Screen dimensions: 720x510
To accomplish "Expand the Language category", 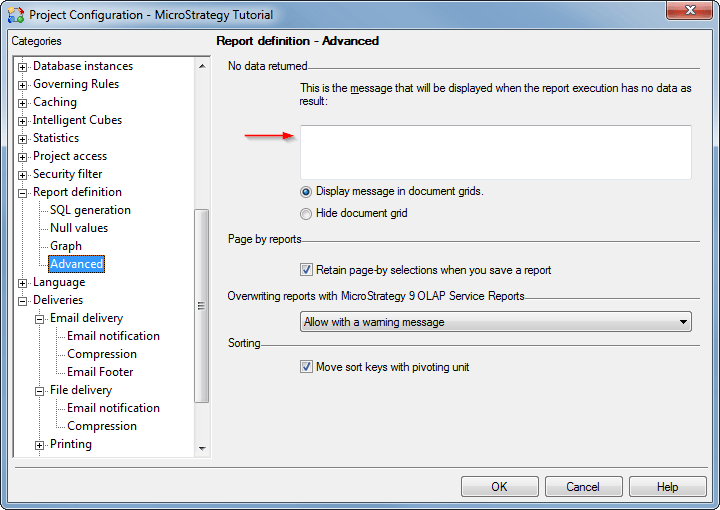I will [22, 283].
